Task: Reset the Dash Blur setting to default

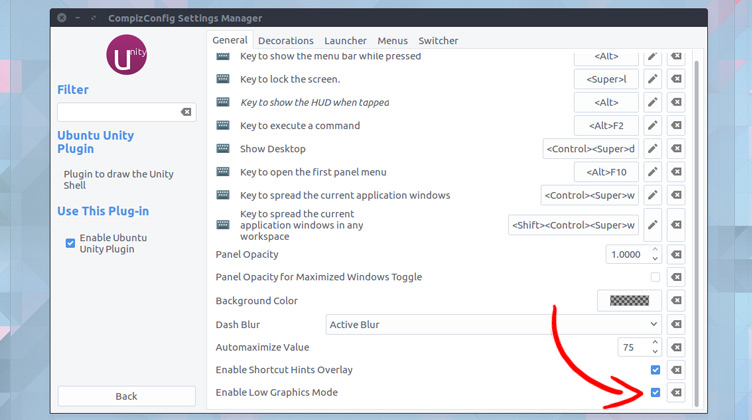Action: (676, 324)
